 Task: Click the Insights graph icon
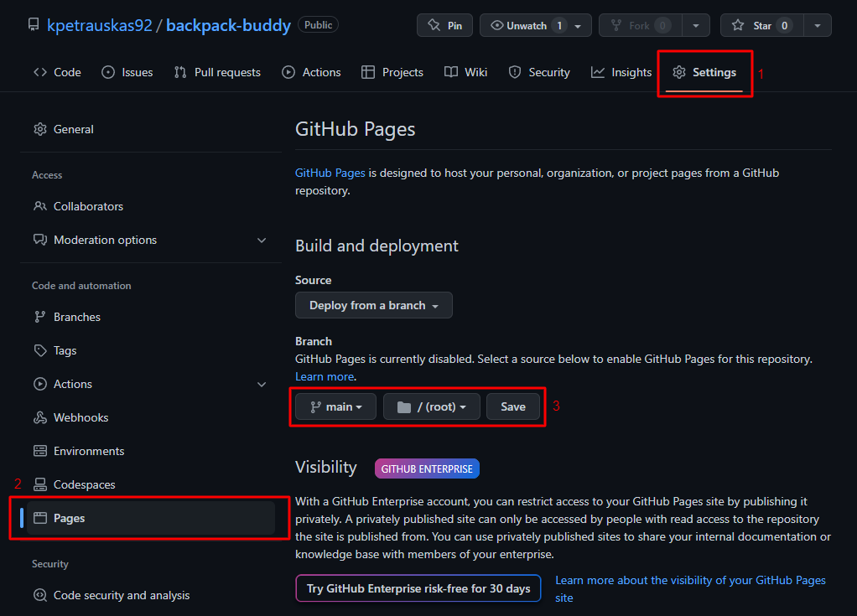598,72
